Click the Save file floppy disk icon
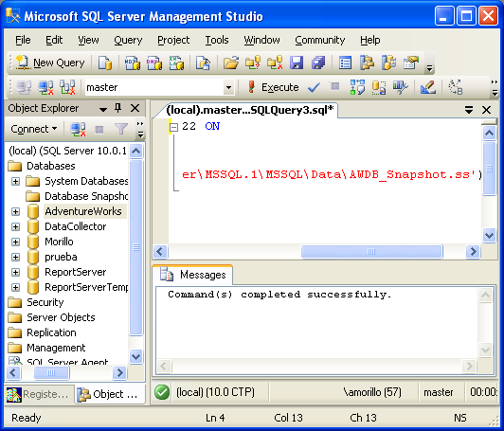 tap(296, 63)
